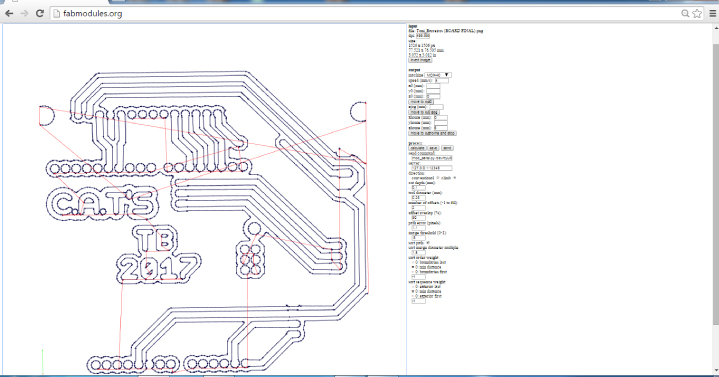Click the move to xyz0 jog button

[424, 112]
